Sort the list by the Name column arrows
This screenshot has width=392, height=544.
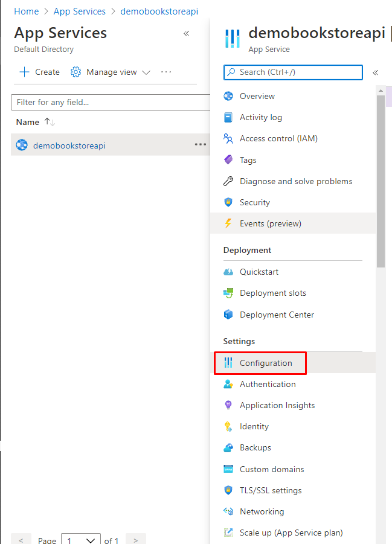pyautogui.click(x=50, y=122)
